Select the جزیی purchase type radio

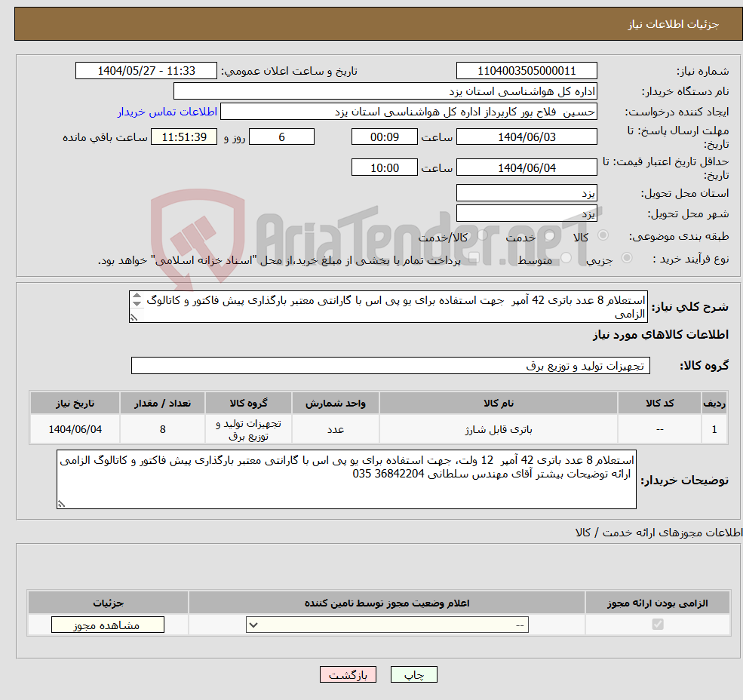(x=626, y=258)
